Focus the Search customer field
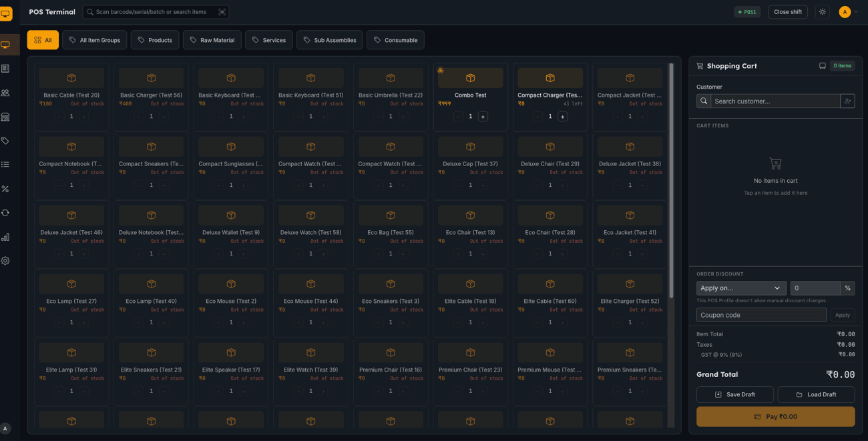 click(775, 101)
